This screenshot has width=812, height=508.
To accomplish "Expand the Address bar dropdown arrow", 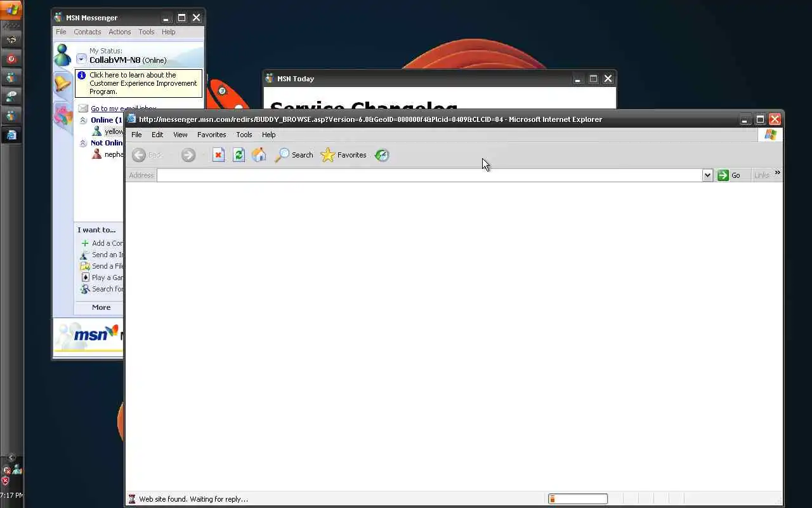I will 707,175.
